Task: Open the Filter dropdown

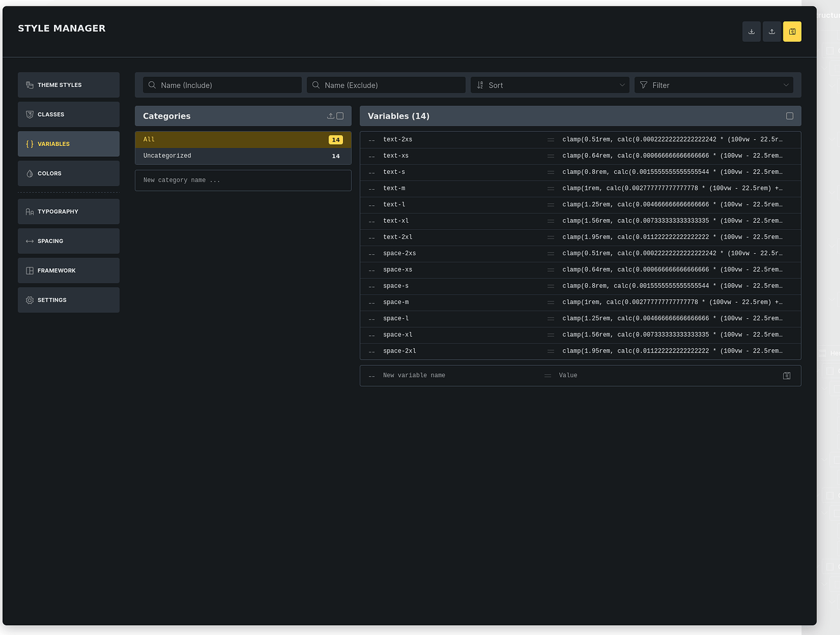Action: (713, 84)
